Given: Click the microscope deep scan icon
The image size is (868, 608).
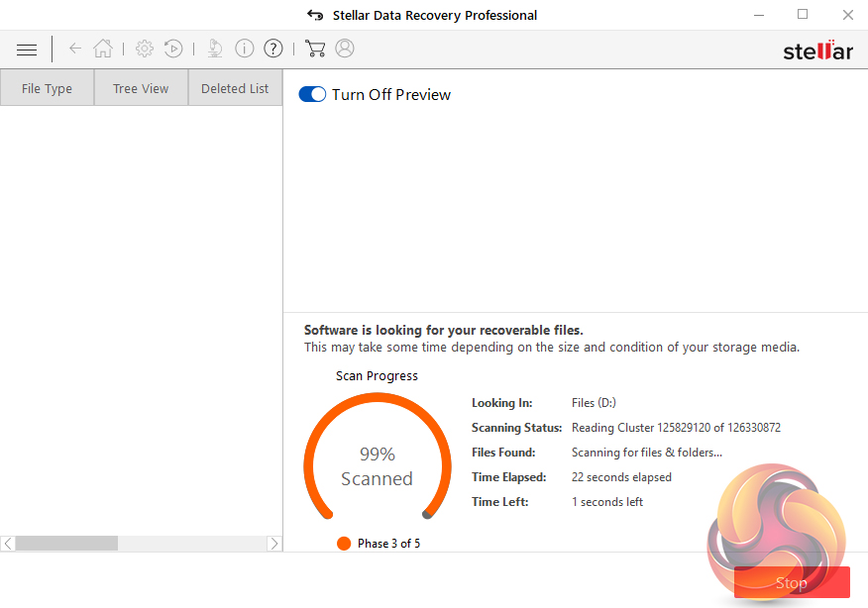Looking at the screenshot, I should 215,49.
